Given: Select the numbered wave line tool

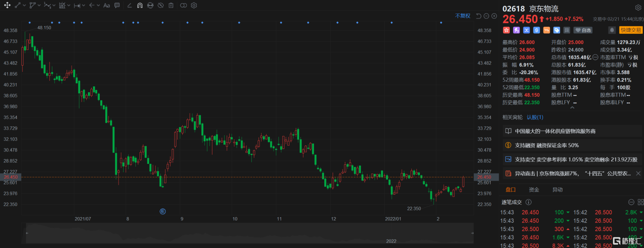Looking at the screenshot, I should tap(47, 5).
